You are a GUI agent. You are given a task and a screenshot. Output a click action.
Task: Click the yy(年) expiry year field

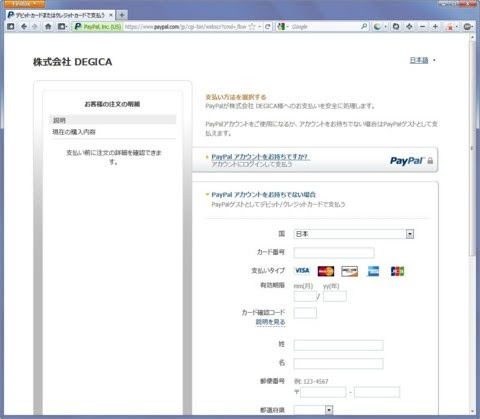pos(335,296)
